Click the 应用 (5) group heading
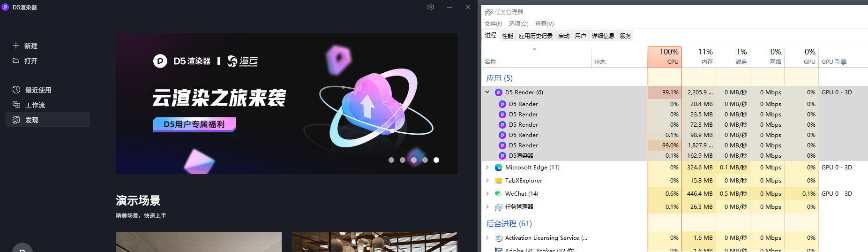868x252 pixels. [x=500, y=78]
